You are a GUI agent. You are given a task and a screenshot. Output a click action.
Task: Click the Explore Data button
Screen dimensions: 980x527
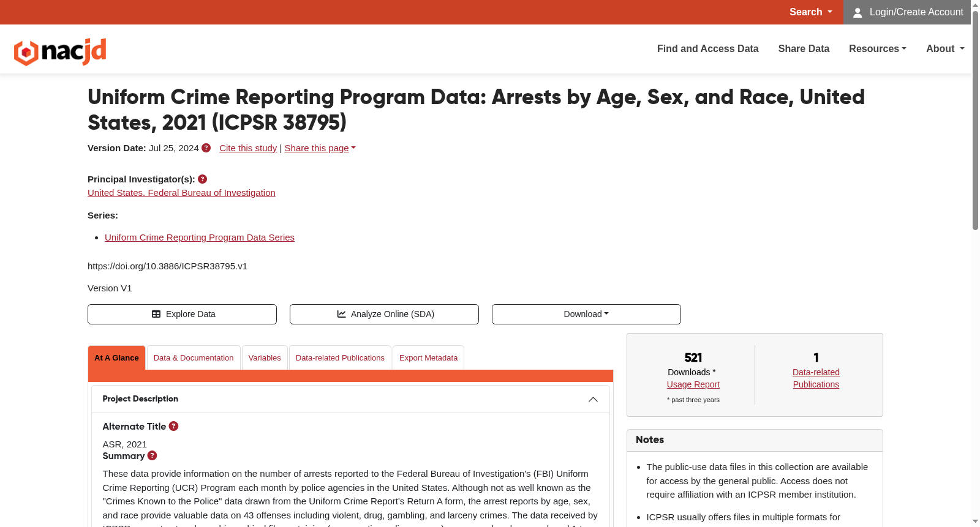coord(182,314)
